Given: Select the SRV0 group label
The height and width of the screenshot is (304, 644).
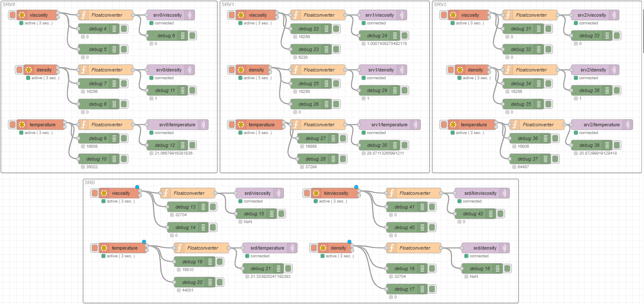Looking at the screenshot, I should coord(9,4).
